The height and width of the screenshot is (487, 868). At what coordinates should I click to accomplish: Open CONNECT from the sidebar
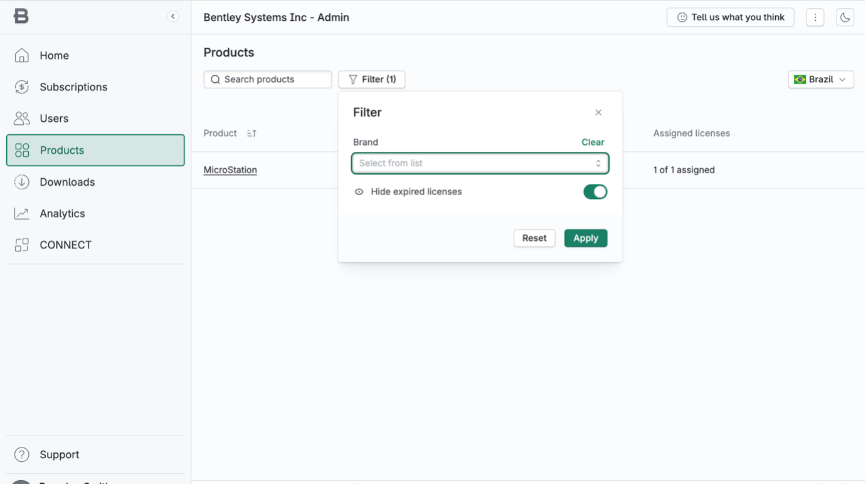point(96,245)
